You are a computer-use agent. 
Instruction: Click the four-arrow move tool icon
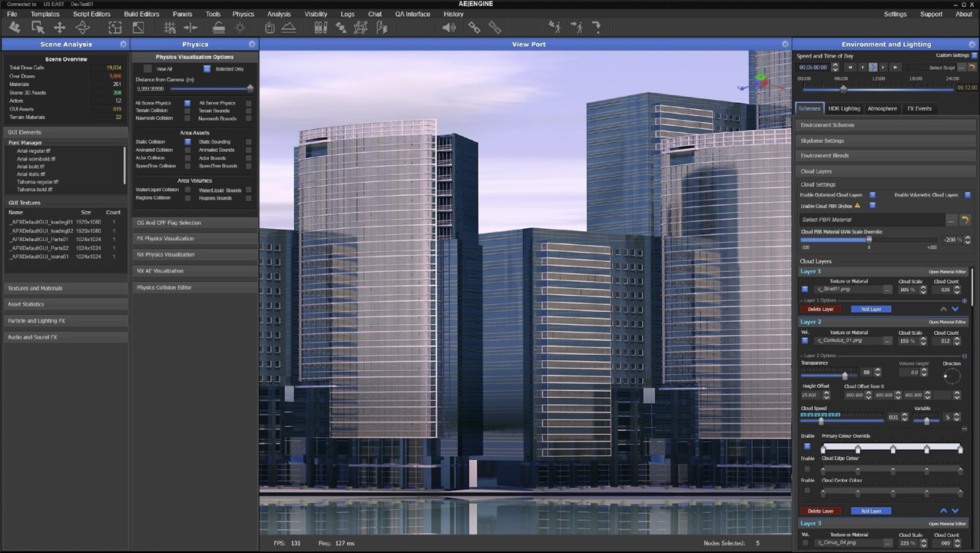pyautogui.click(x=59, y=28)
